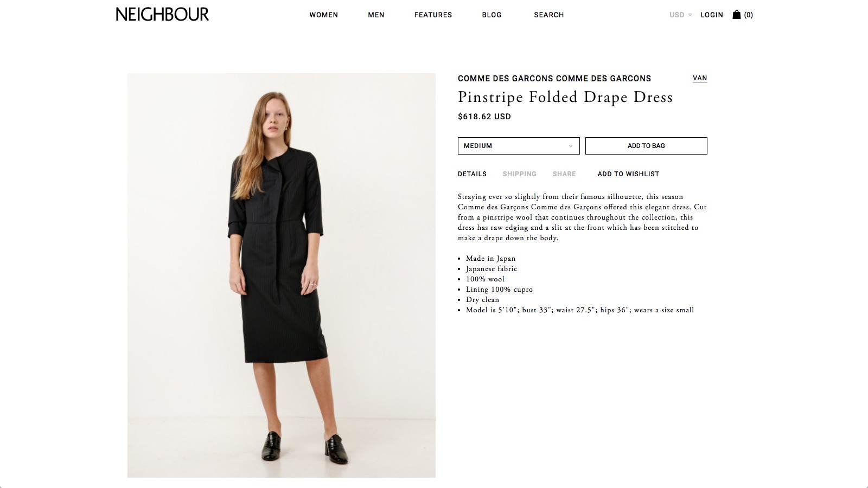Image resolution: width=868 pixels, height=488 pixels.
Task: Click the bag item count (0)
Action: coord(749,15)
